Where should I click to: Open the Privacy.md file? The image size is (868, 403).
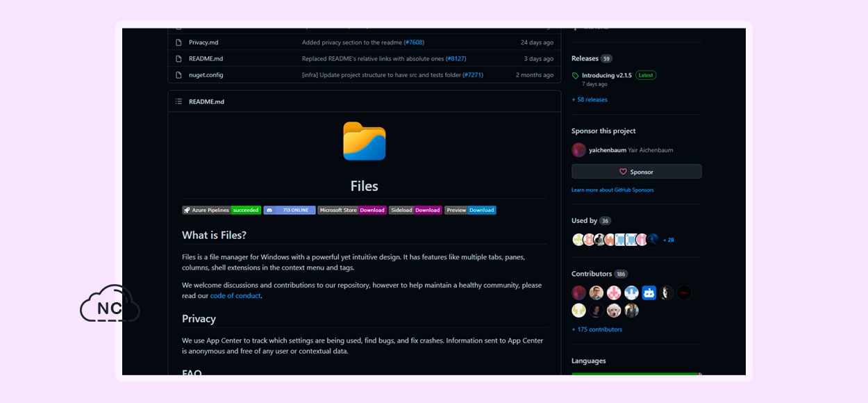[203, 42]
